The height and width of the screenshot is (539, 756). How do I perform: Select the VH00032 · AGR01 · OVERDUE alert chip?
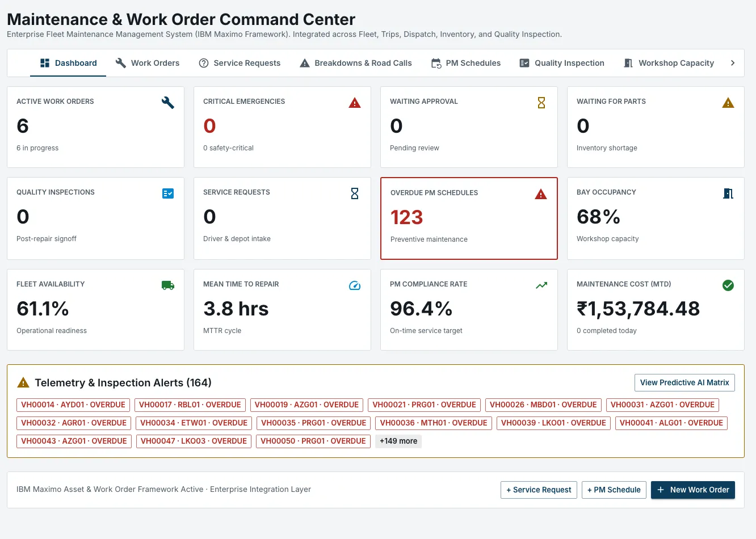pyautogui.click(x=74, y=423)
